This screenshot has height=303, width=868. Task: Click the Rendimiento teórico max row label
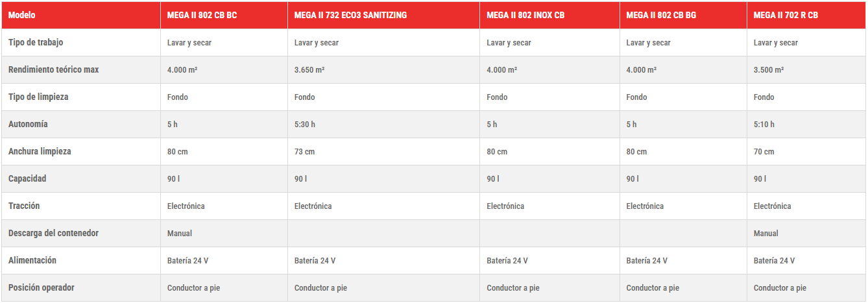[54, 69]
